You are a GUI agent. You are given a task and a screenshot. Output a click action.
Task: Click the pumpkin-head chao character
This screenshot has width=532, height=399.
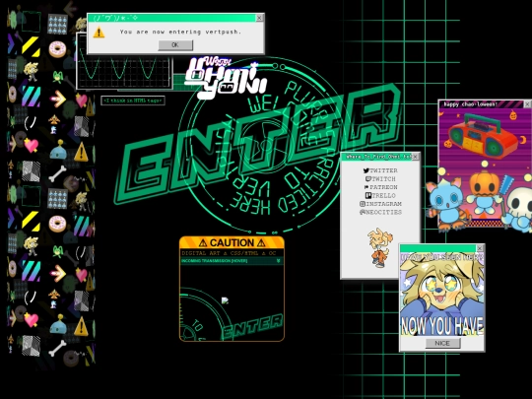click(x=484, y=193)
